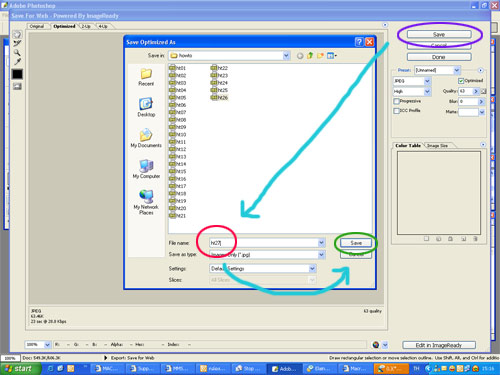Choose the Zoom tool magnifier
Screen dimensions: 500x375
[17, 53]
